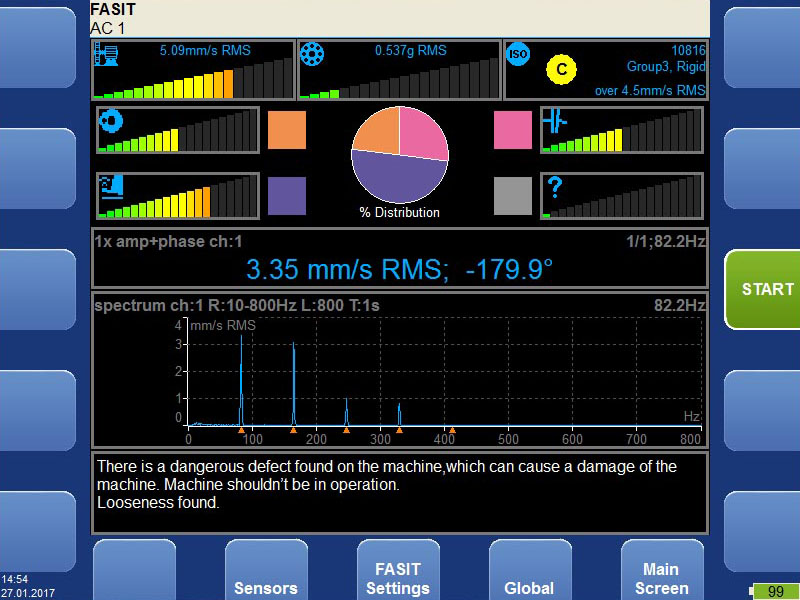Click the "mm/s RMS" spectrum axis label
Viewport: 800px width, 600px height.
223,326
